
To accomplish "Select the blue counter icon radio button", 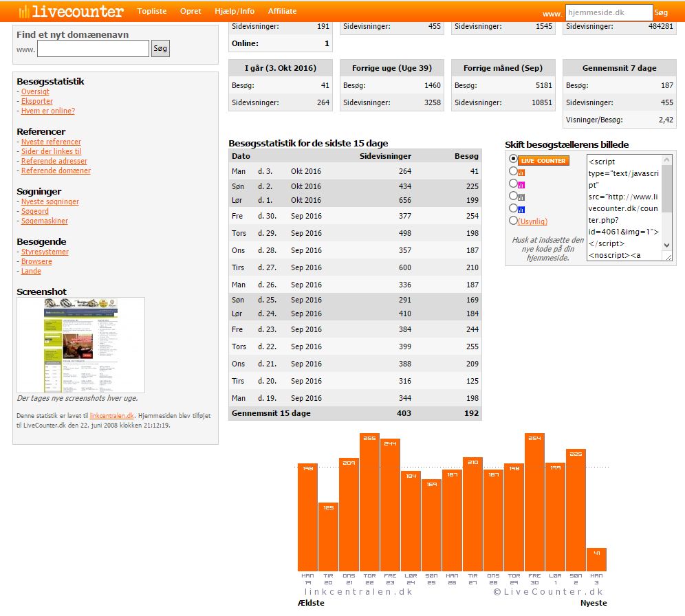I will coord(513,208).
